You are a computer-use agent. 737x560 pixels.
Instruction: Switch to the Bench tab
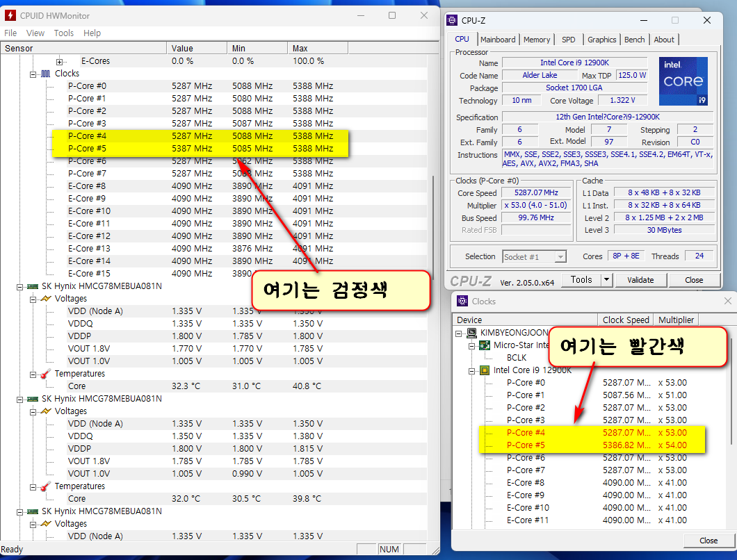coord(635,40)
